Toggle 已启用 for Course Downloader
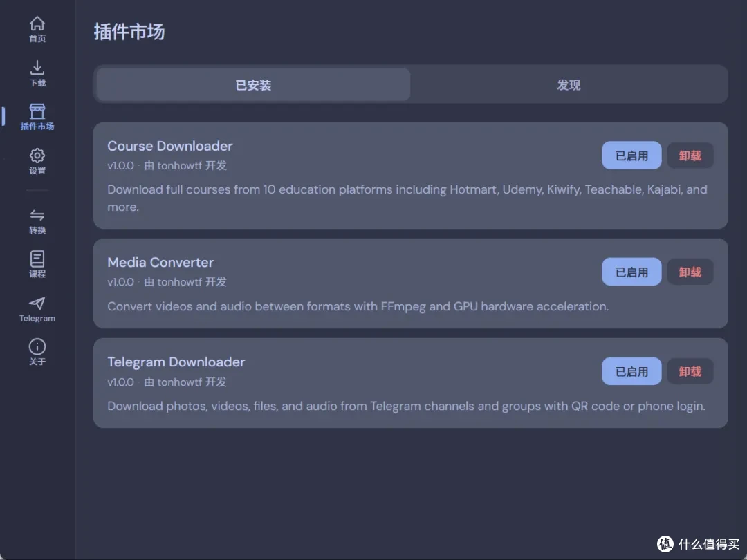Viewport: 747px width, 560px height. pyautogui.click(x=631, y=156)
